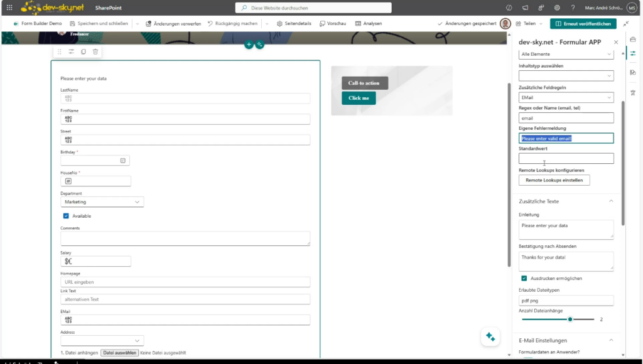This screenshot has height=364, width=643.
Task: Duplicate the web part icon
Action: coord(84,51)
